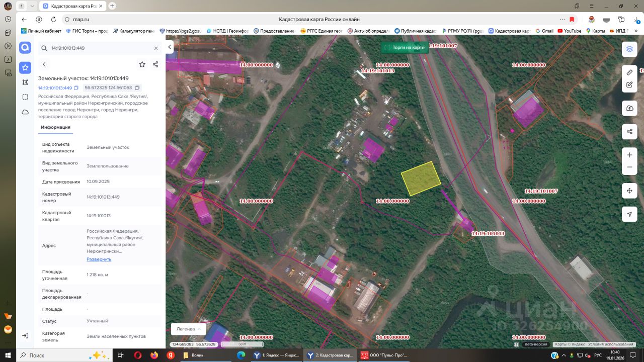The image size is (644, 362).
Task: Locate my position on the map
Action: coord(629,214)
